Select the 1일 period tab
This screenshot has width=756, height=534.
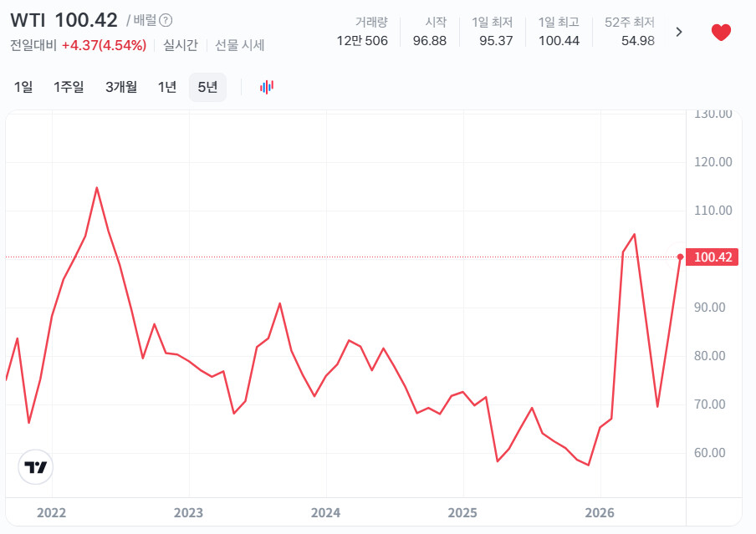point(23,87)
